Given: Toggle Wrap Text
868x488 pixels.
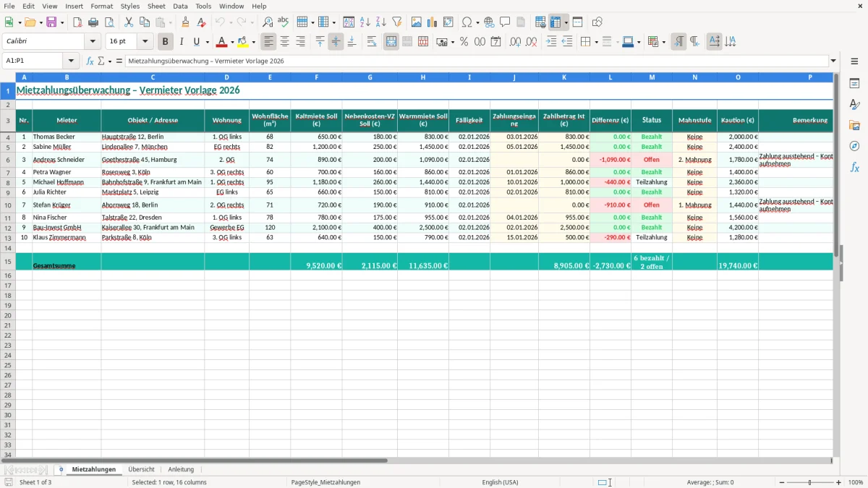Looking at the screenshot, I should point(372,42).
